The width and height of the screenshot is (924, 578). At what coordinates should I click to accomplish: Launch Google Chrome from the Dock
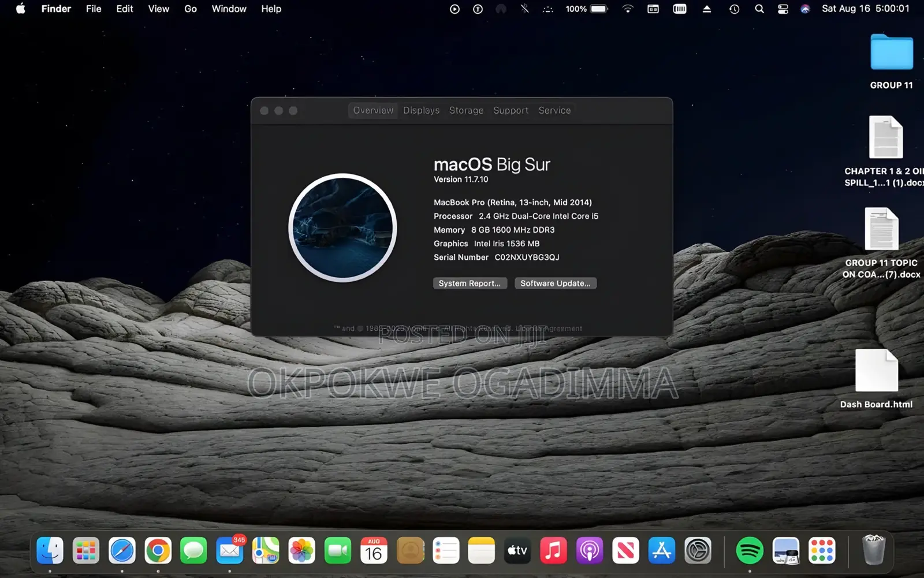[158, 550]
